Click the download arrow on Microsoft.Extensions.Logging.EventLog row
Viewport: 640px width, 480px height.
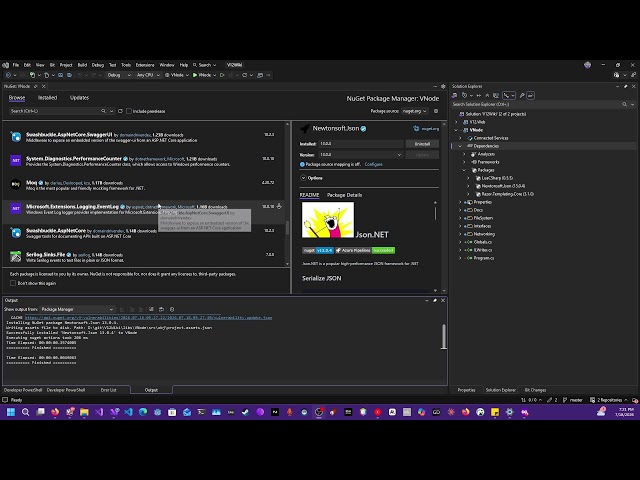click(x=279, y=207)
